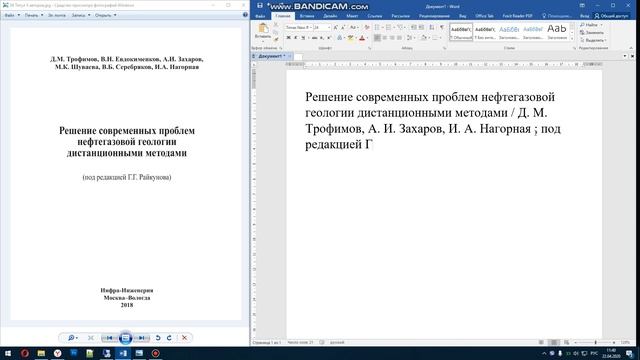Click the Общий доступ share button
640x360 pixels.
point(611,16)
